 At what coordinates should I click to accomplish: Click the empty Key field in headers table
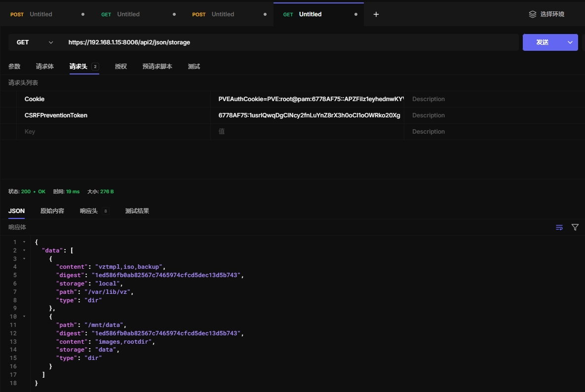tap(114, 132)
